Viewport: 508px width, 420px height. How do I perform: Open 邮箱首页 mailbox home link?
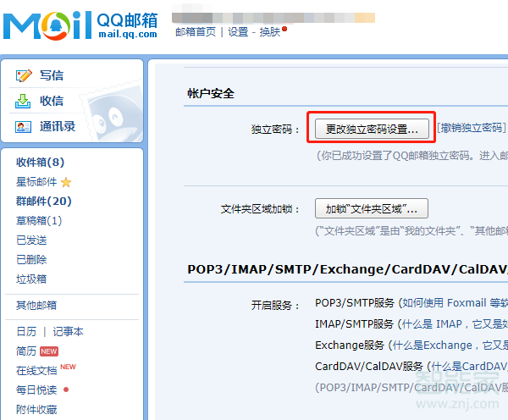[x=196, y=31]
